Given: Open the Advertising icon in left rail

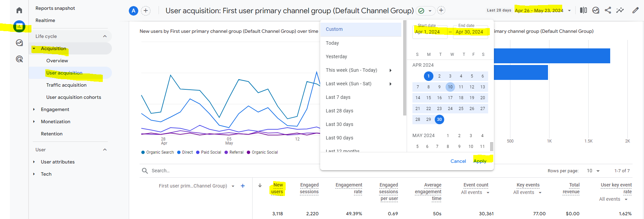Looking at the screenshot, I should click(19, 59).
